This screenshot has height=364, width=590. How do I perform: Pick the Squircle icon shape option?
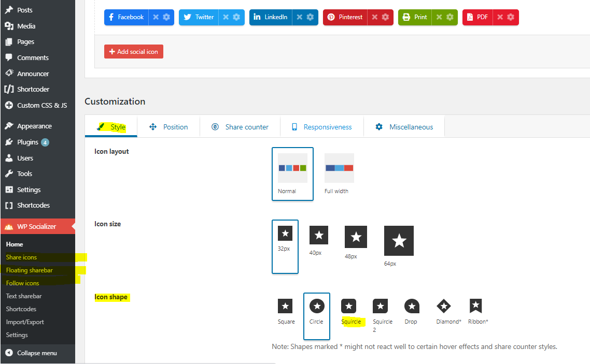[x=348, y=307]
